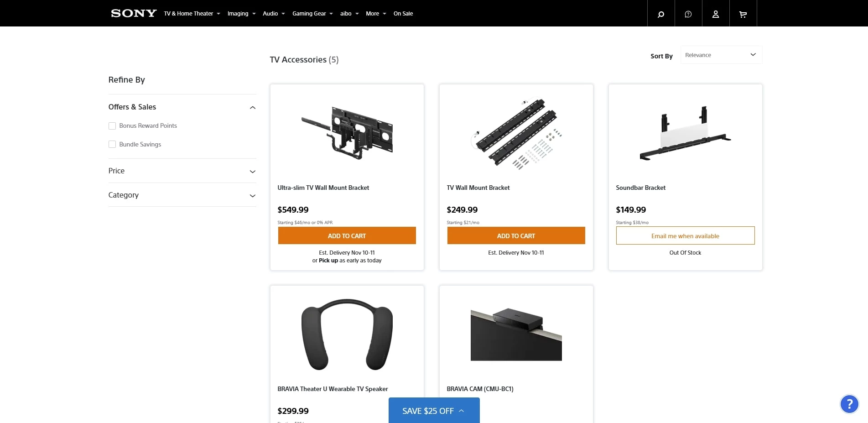
Task: Open the Sort By Relevance dropdown
Action: tap(721, 55)
